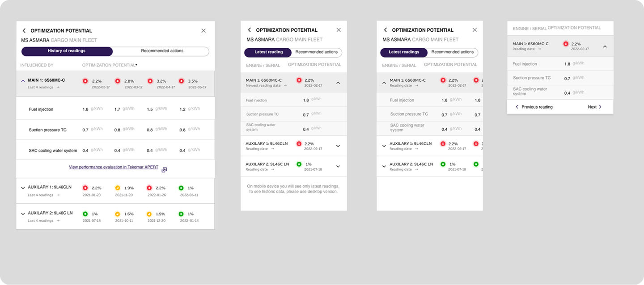Open the external link icon beside Tekomar XPERT

(x=164, y=170)
